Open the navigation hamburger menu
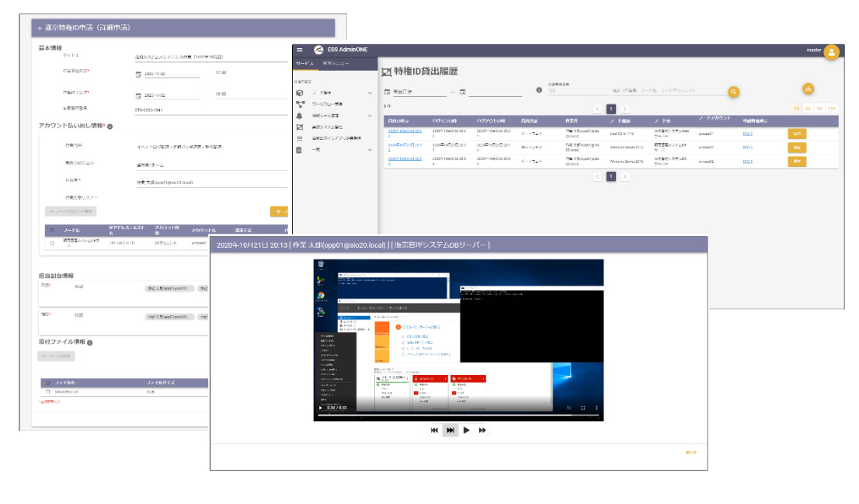This screenshot has width=859, height=504. pyautogui.click(x=298, y=50)
